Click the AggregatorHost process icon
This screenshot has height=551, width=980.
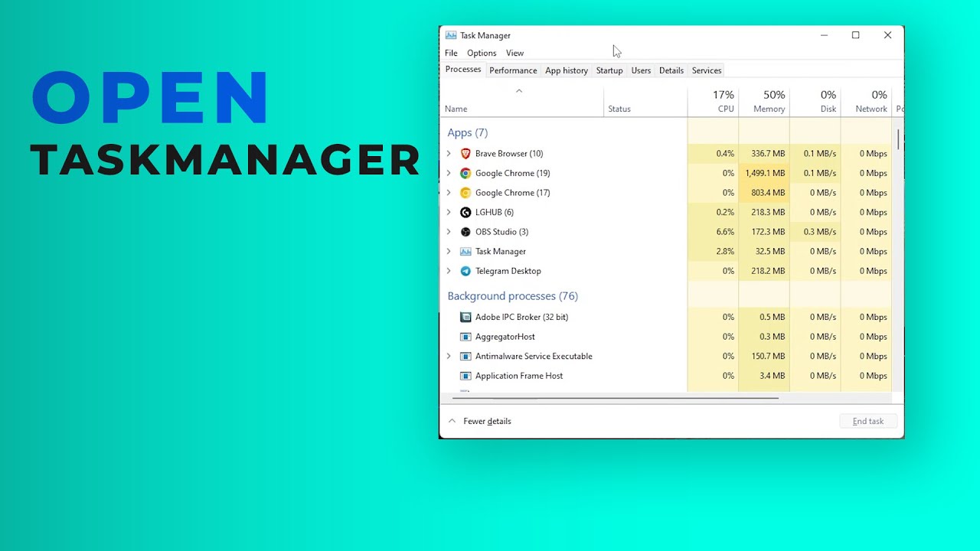465,337
